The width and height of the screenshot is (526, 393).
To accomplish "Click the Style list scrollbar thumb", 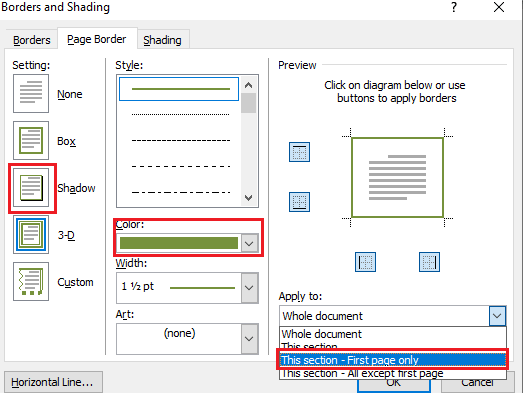I will coord(249,103).
